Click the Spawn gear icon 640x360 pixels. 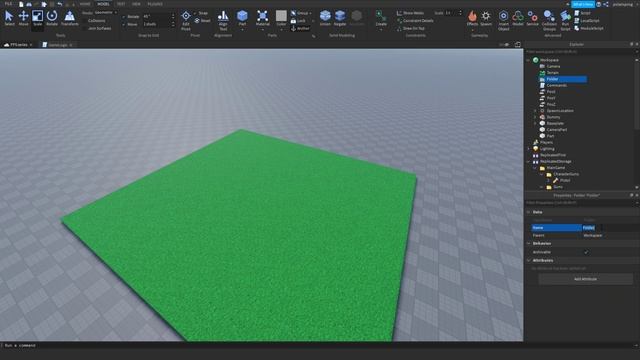click(x=486, y=18)
